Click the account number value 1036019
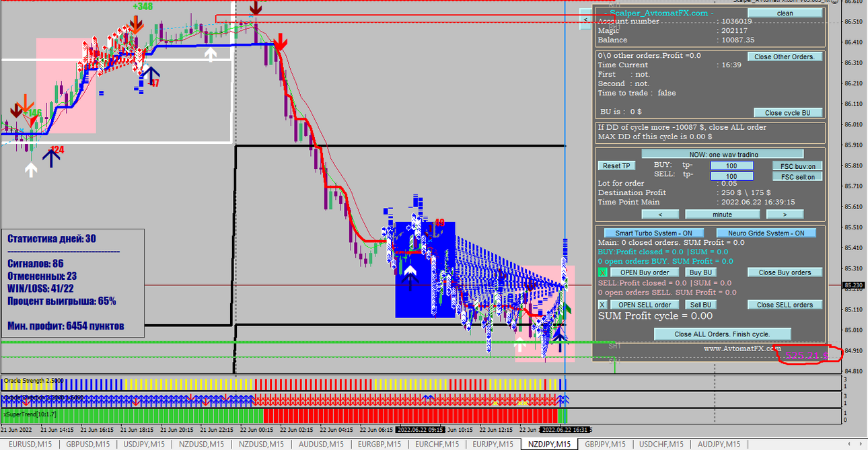 point(737,22)
